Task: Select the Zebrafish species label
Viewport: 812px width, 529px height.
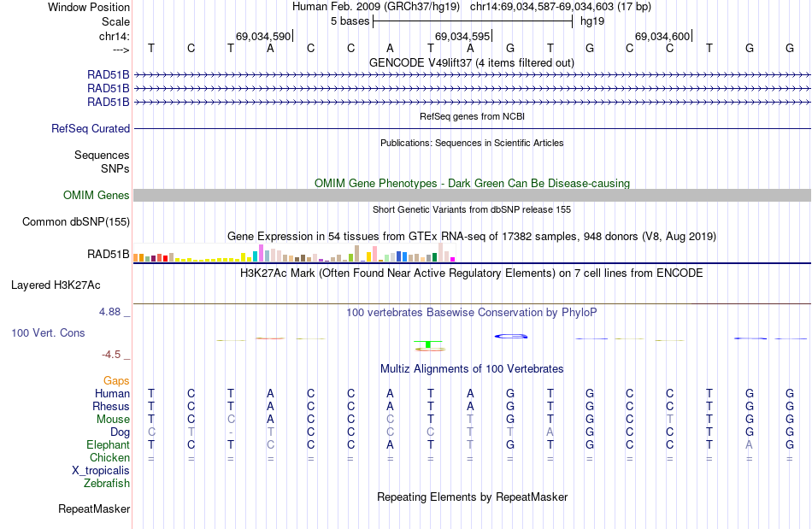Action: (107, 484)
